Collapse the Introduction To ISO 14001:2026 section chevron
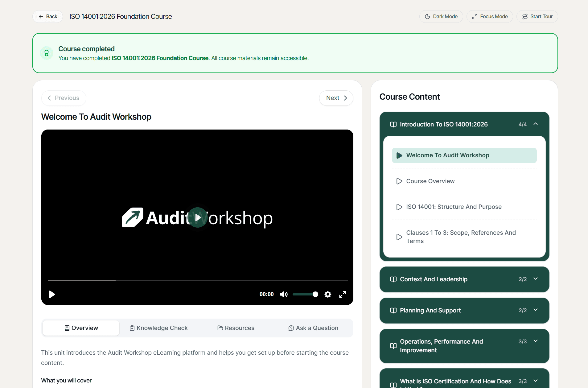The height and width of the screenshot is (388, 588). point(536,124)
